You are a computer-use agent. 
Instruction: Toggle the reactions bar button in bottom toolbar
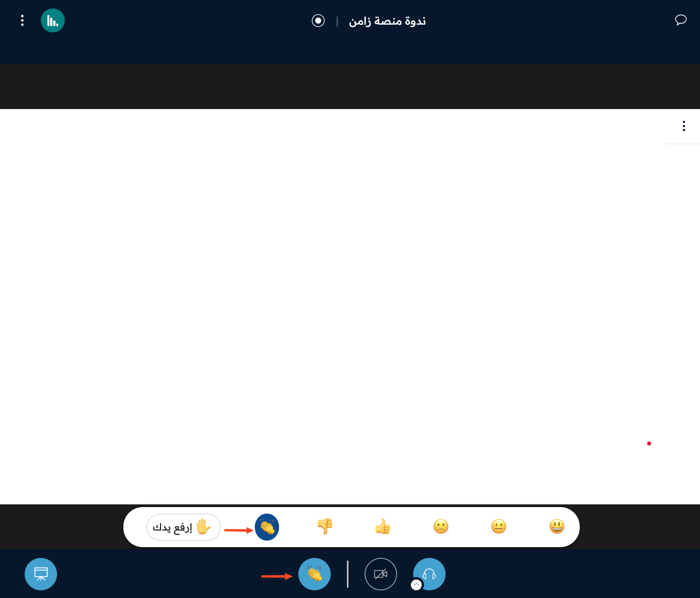pos(315,574)
